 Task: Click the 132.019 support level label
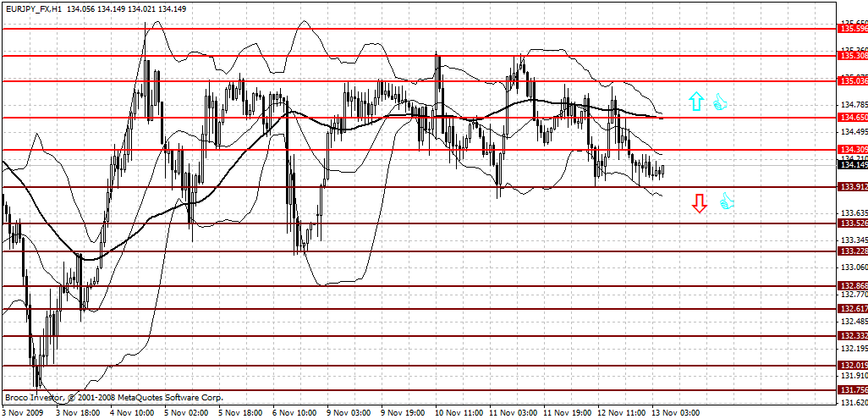(x=854, y=365)
